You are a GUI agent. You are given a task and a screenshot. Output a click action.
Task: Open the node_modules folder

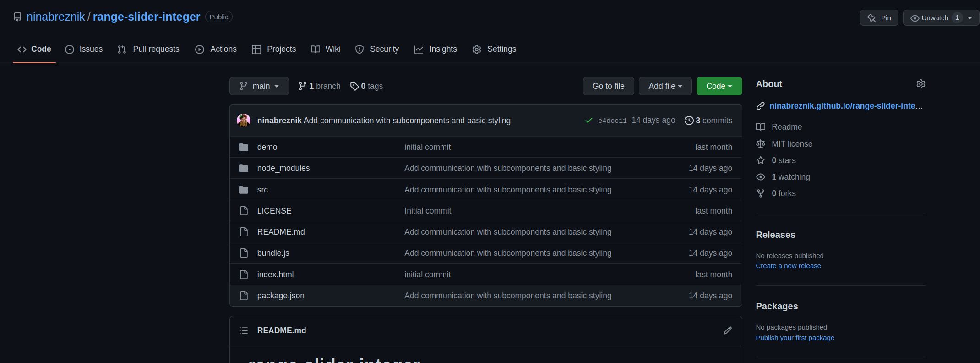click(x=283, y=168)
